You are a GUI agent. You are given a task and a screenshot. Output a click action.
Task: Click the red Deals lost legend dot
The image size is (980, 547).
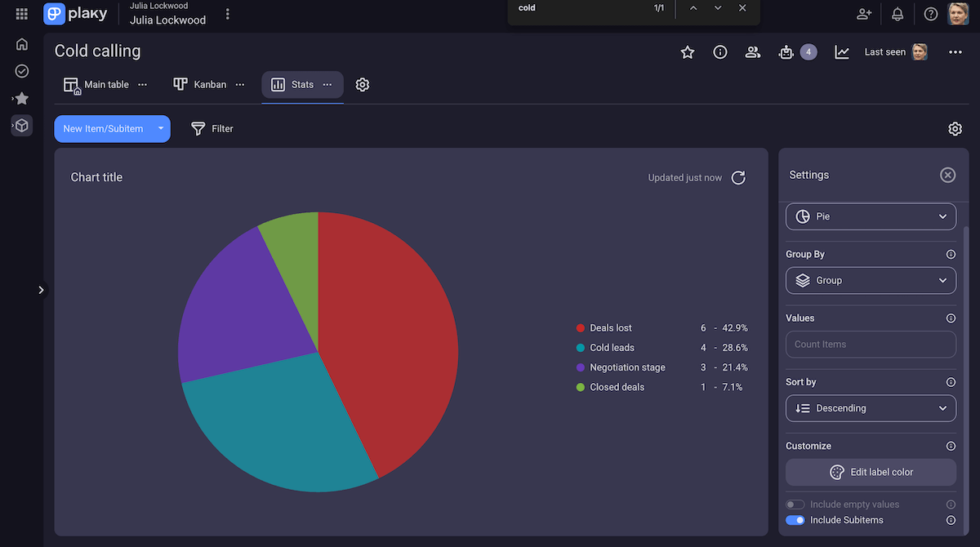click(x=581, y=327)
